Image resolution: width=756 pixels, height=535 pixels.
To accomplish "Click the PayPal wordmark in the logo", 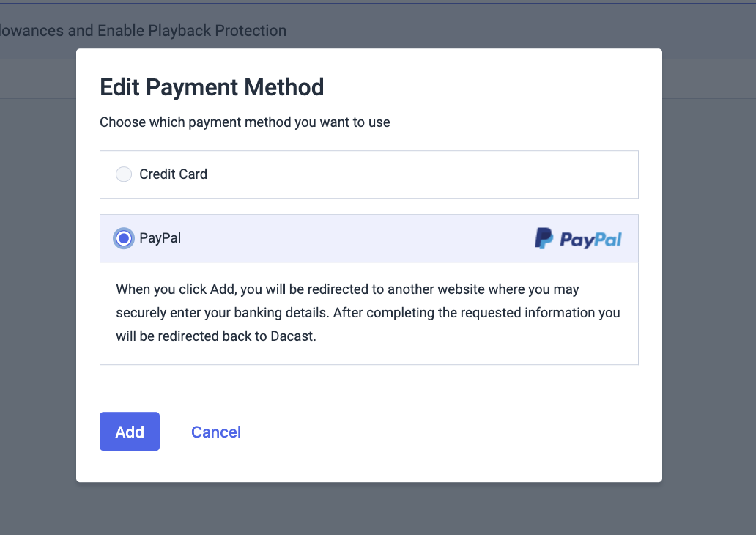I will 590,240.
